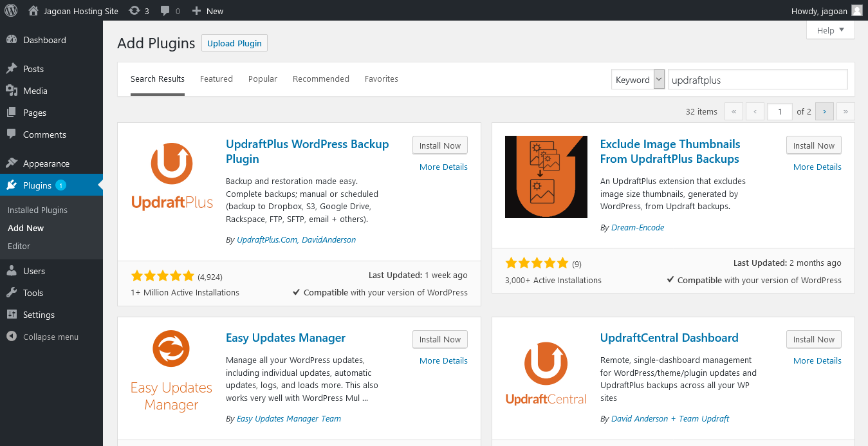Open More Details for UpdraftCentral Dashboard

(x=817, y=360)
